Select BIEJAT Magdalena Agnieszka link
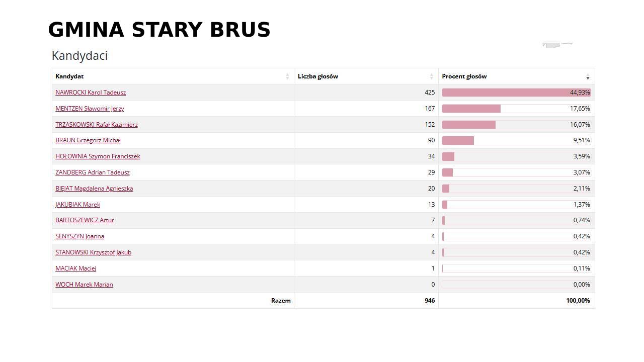 pos(94,189)
